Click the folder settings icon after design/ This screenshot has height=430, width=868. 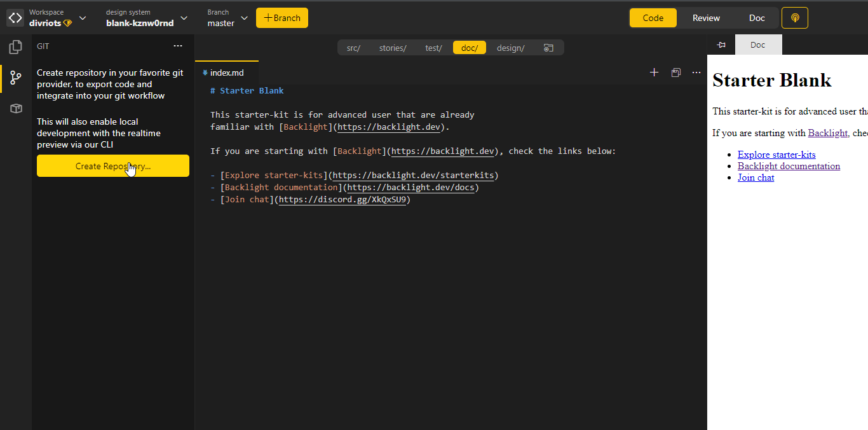[x=548, y=48]
